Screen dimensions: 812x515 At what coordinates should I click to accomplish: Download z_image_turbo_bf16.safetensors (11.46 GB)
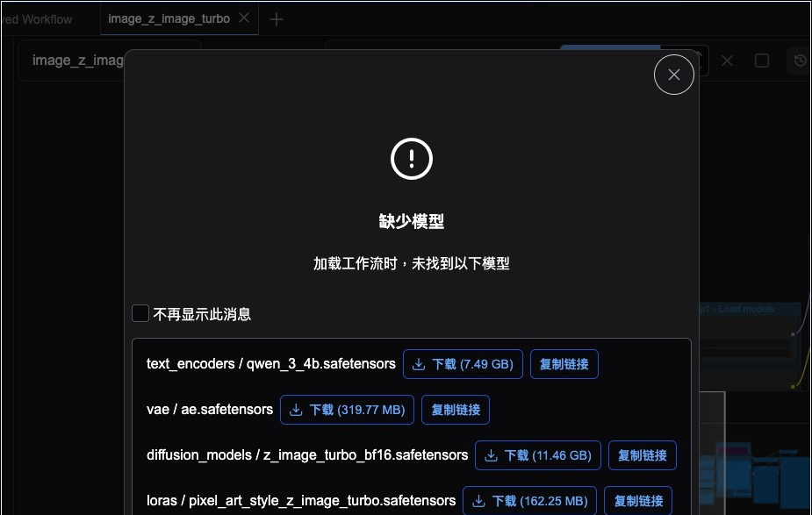pyautogui.click(x=537, y=454)
